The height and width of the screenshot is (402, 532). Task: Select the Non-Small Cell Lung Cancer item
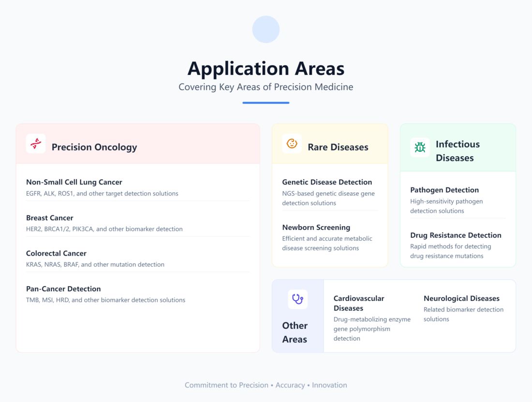74,182
